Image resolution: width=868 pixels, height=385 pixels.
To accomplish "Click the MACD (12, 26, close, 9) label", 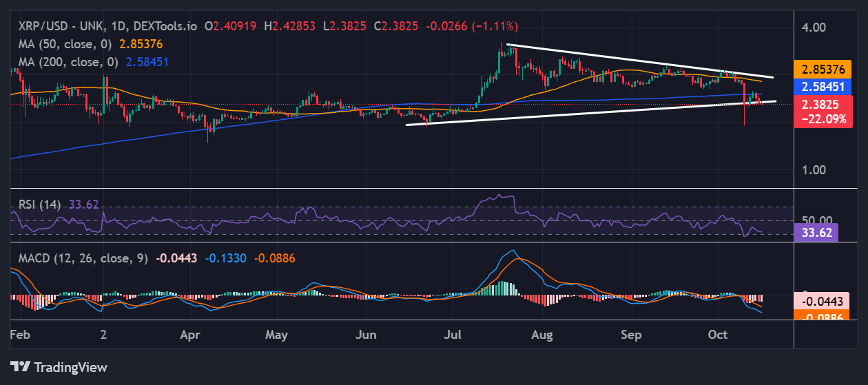I will 79,258.
